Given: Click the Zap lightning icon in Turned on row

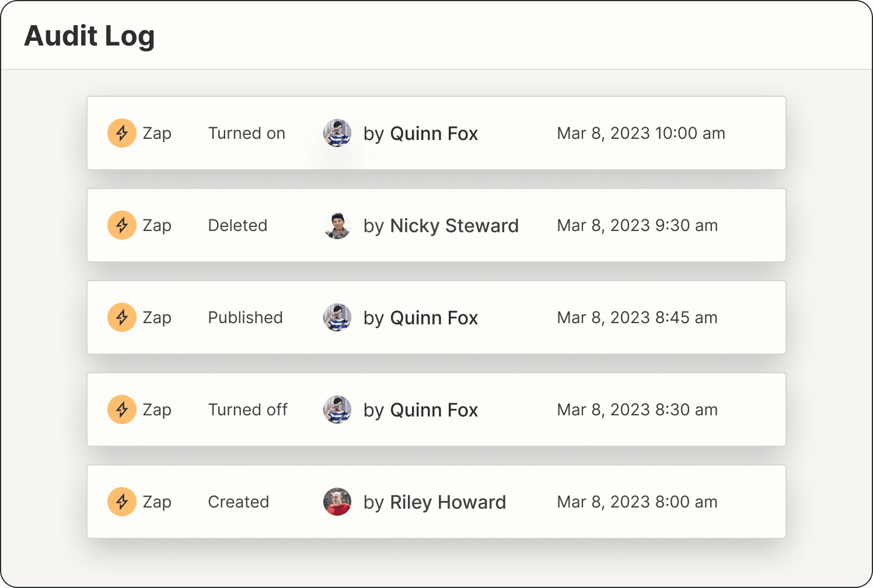Looking at the screenshot, I should click(x=122, y=134).
